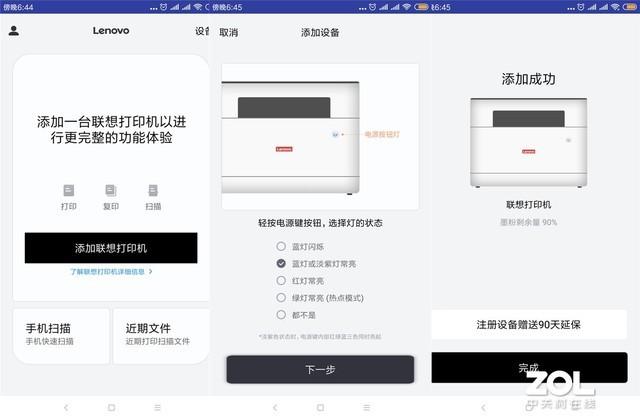
Task: Select 蓝灯或淡紫灯常亮 radio option
Action: point(281,264)
